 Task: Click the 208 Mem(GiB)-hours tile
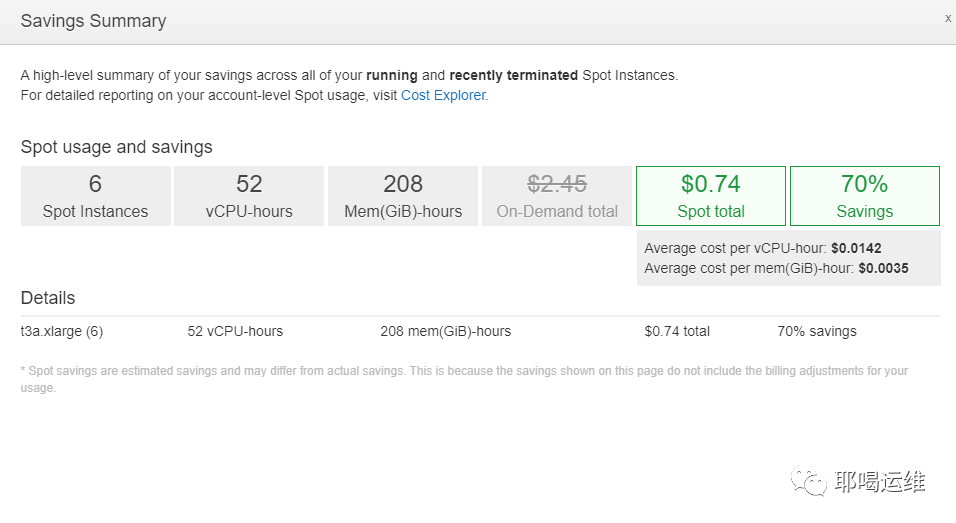tap(403, 196)
